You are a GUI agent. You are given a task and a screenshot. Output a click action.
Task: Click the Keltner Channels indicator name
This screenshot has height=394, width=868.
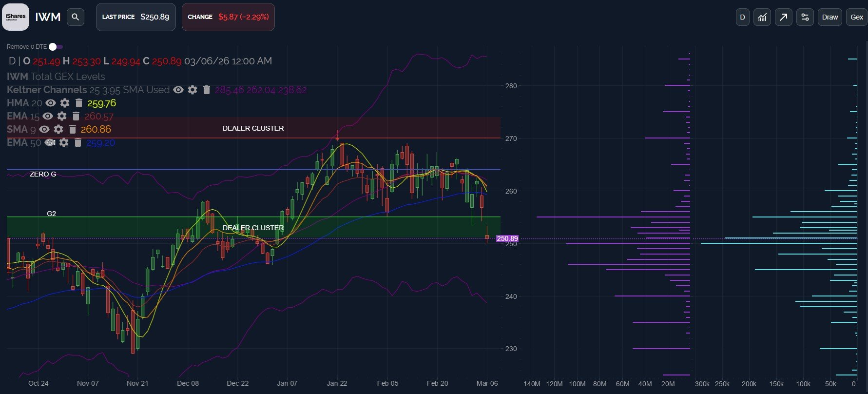[47, 90]
